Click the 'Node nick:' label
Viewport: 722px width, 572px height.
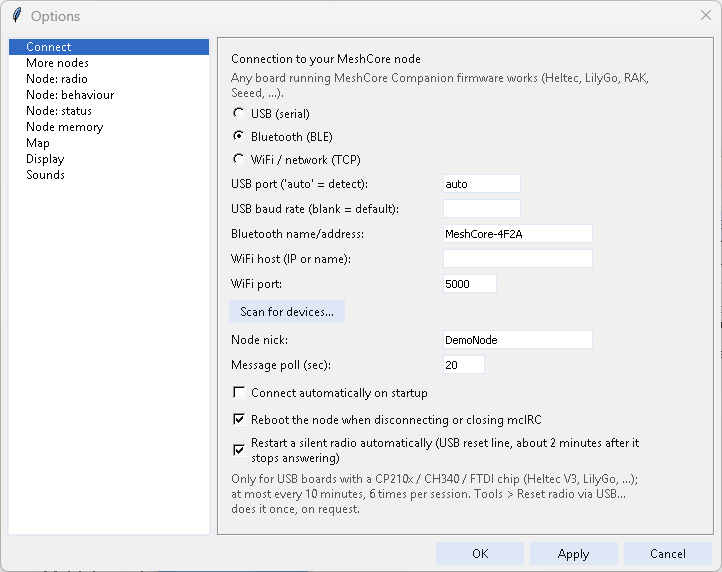tap(259, 340)
